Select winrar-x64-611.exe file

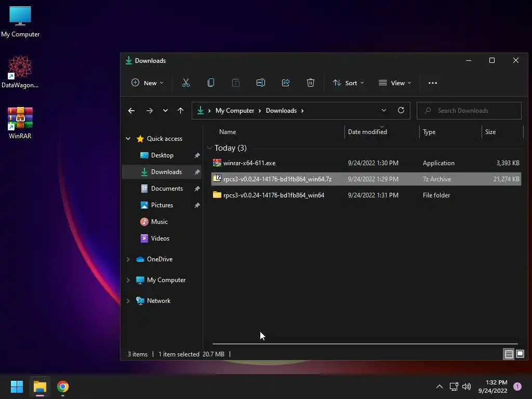pyautogui.click(x=366, y=163)
